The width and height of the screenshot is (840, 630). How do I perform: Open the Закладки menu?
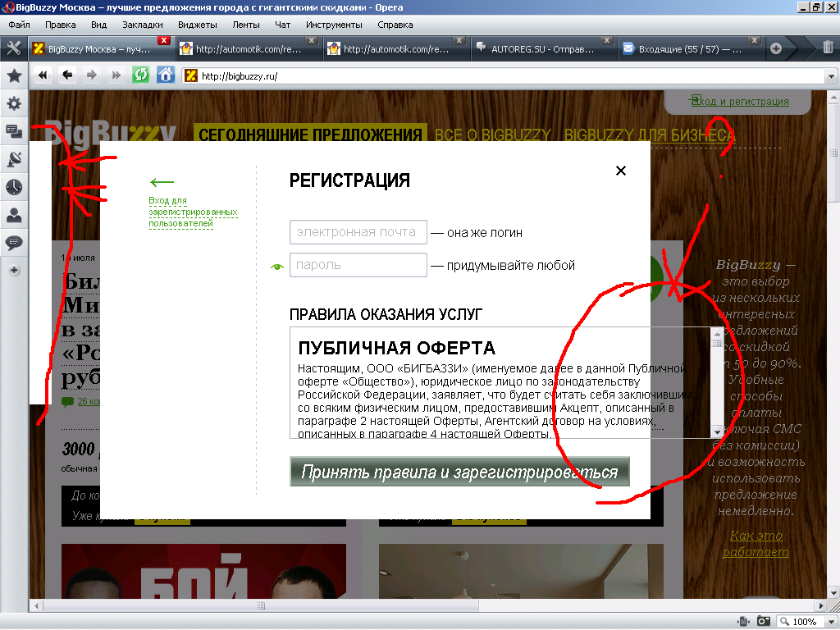(143, 25)
